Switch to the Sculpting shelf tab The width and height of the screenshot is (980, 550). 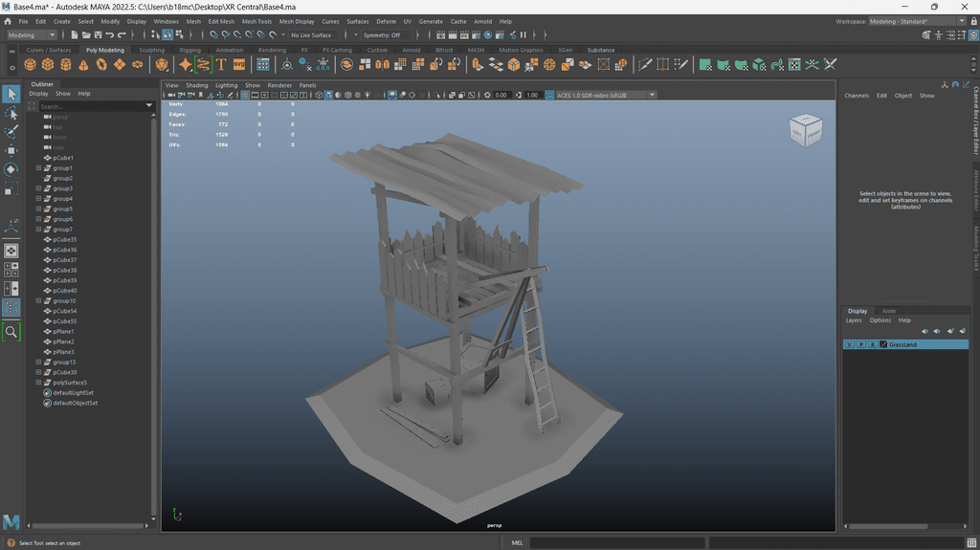[151, 50]
